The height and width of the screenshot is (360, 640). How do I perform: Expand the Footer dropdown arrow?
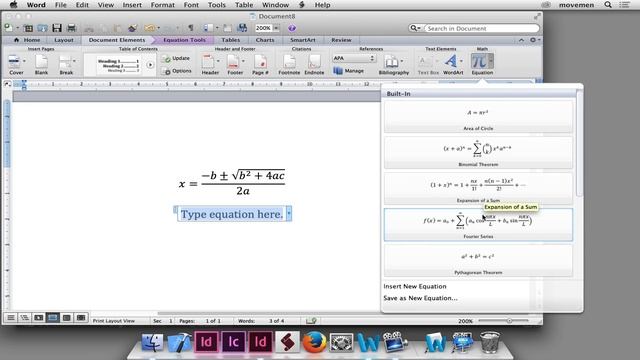[243, 61]
